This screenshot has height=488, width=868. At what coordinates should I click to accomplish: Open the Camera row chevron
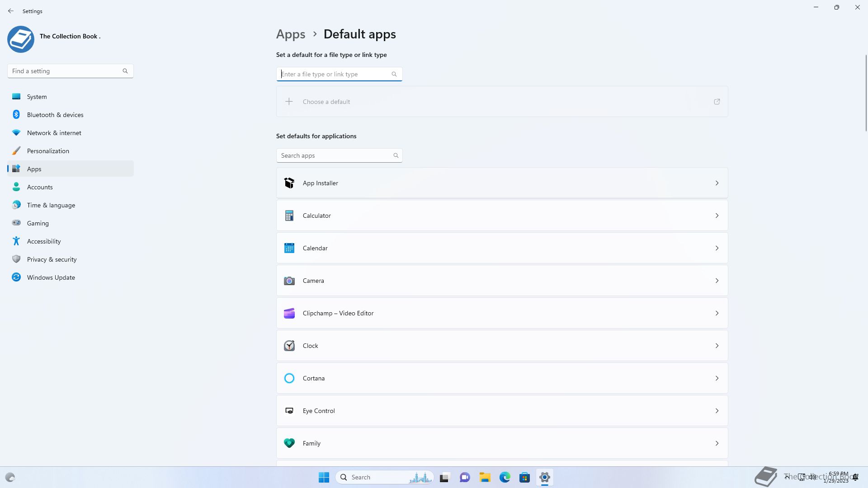(717, 281)
